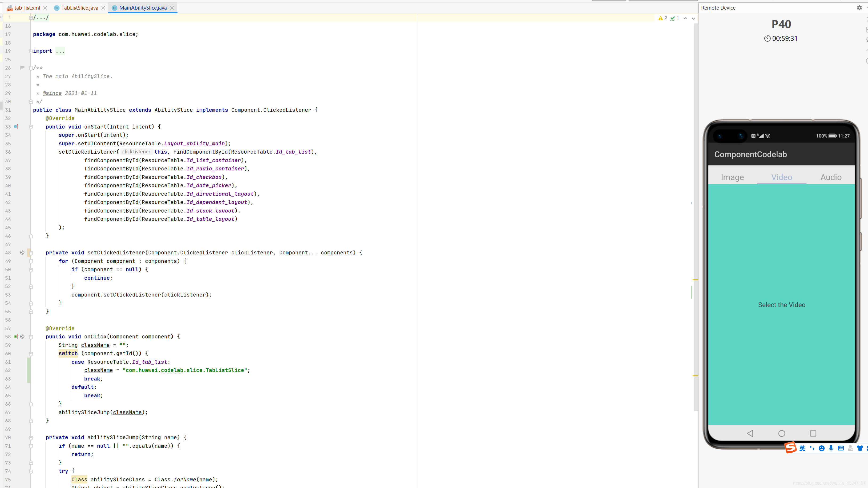Click the Remote Device panel title
868x488 pixels.
tap(718, 8)
